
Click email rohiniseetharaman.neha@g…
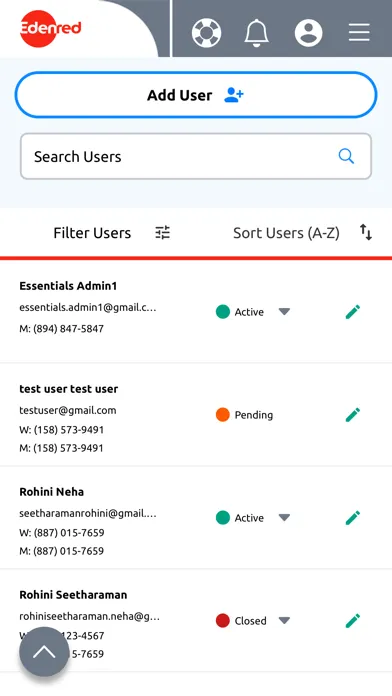(x=89, y=617)
